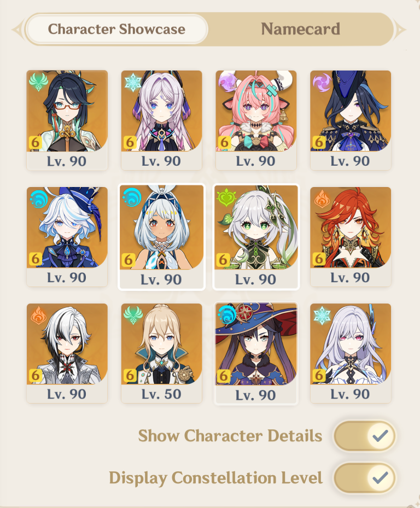Choose the tanned white-haired Hydro character
420x508 pixels.
coord(161,237)
